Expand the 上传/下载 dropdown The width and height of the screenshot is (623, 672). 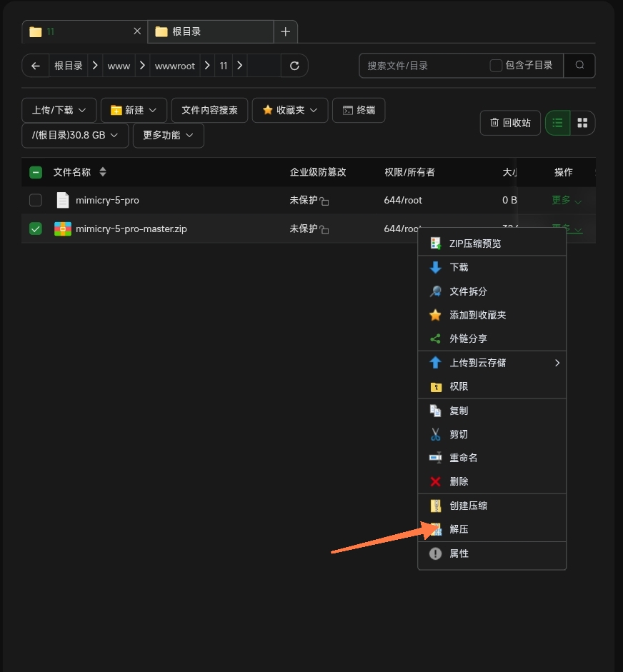point(59,110)
